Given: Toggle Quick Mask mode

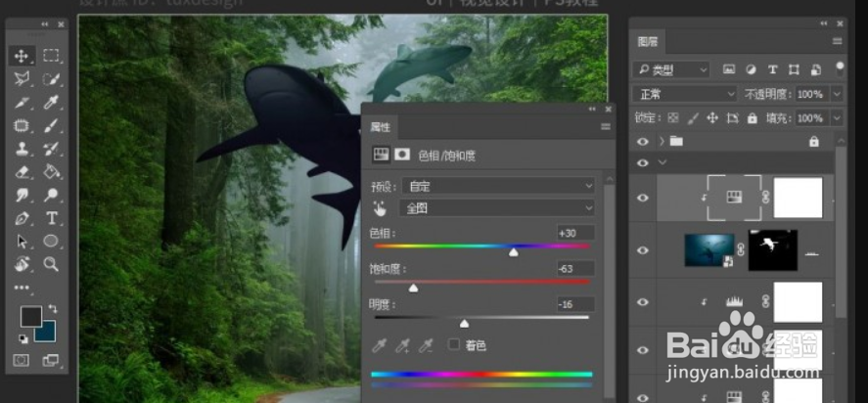Looking at the screenshot, I should (22, 360).
